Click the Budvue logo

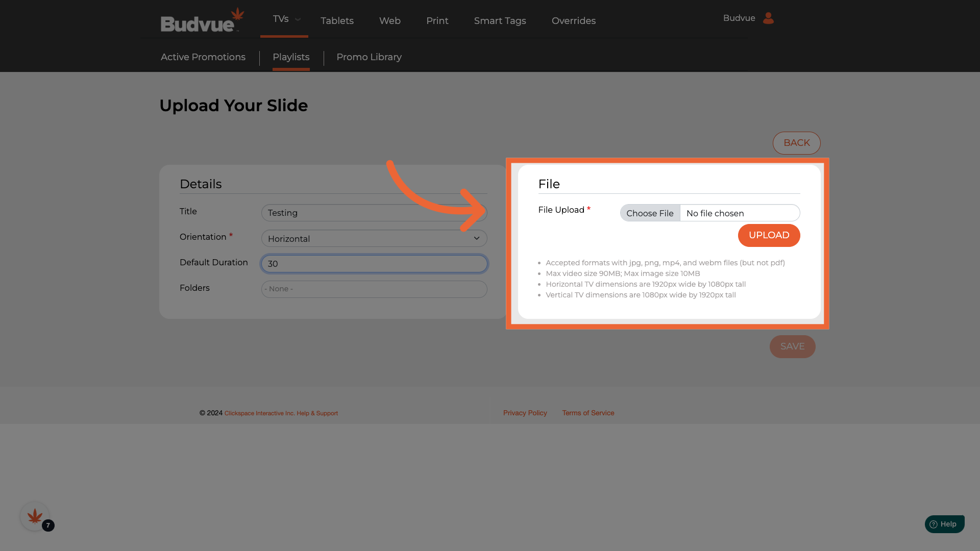[202, 20]
